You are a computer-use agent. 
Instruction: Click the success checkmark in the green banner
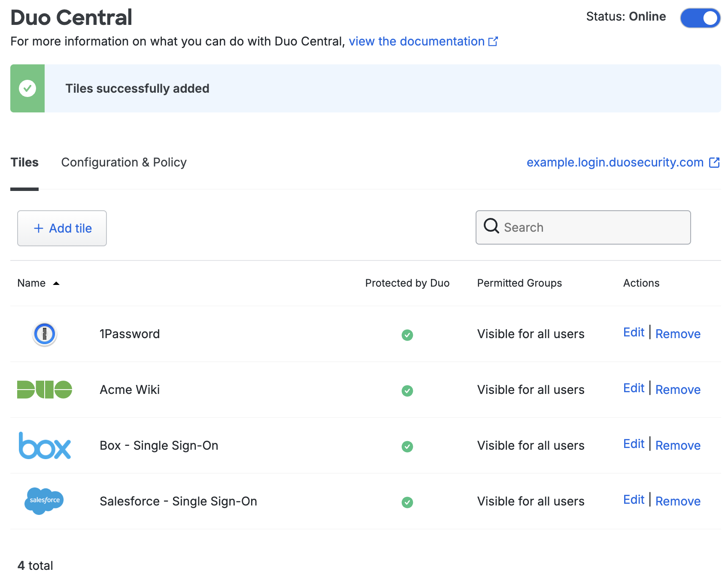[x=27, y=88]
